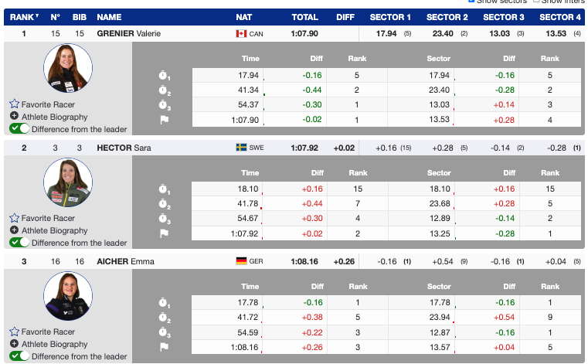Screen dimensions: 588x364
Task: Star Emma Aicher as favorite racer
Action: coord(14,332)
